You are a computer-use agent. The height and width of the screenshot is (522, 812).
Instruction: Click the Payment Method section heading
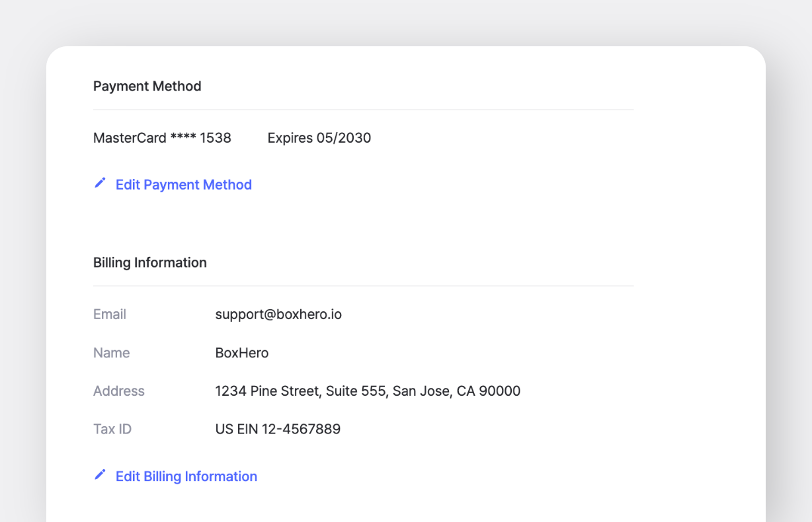click(147, 87)
